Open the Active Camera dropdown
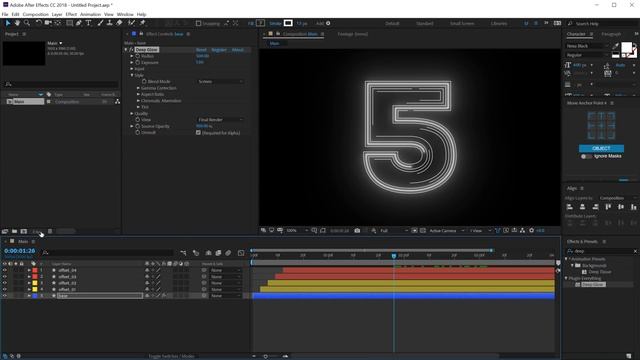Image resolution: width=640 pixels, height=360 pixels. (x=447, y=231)
